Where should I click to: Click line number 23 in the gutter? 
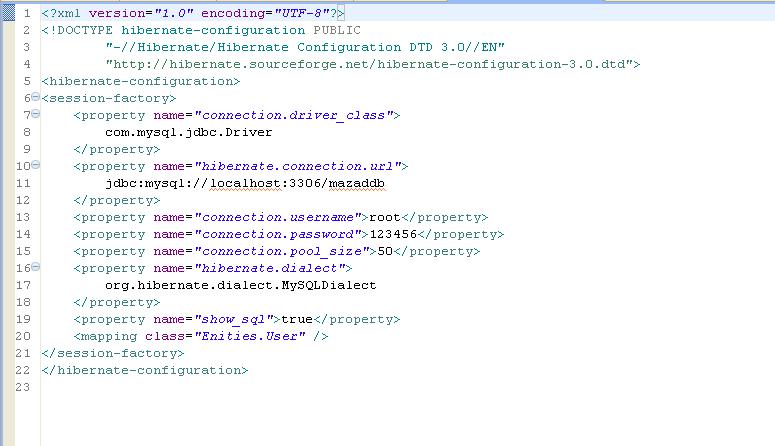[x=23, y=387]
